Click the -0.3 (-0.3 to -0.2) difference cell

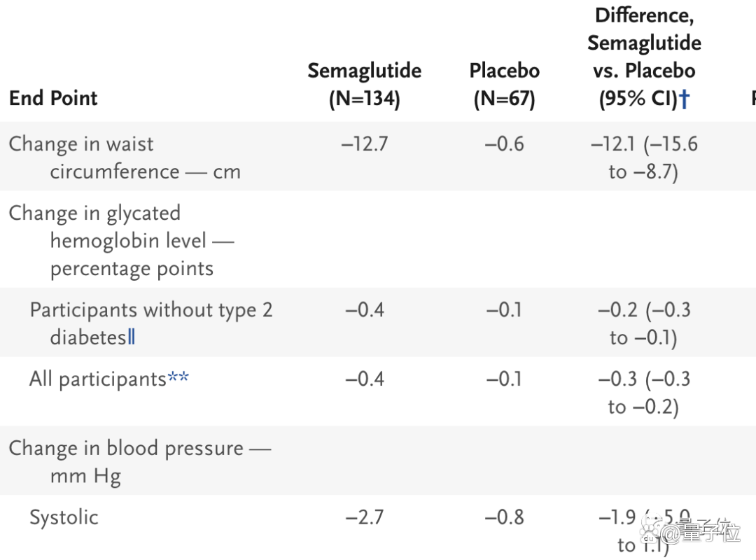coord(644,392)
